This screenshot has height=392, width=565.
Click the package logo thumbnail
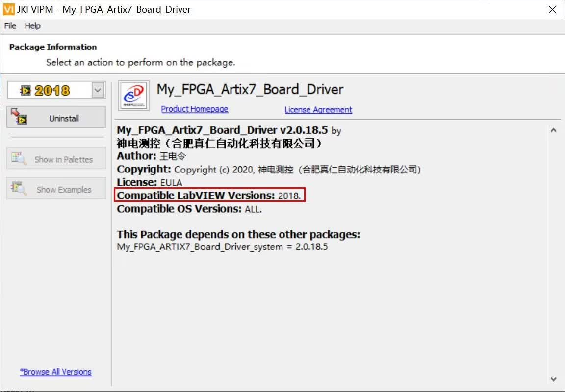[x=134, y=96]
